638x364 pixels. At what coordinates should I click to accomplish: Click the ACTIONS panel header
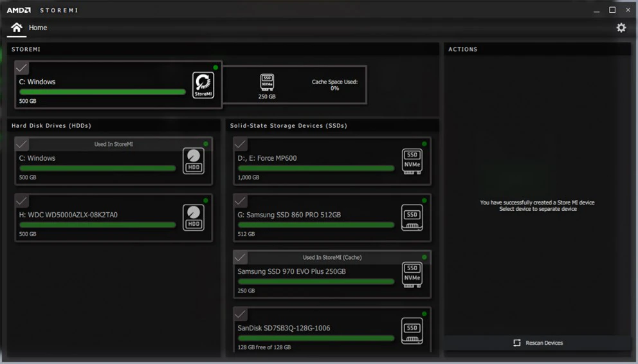tap(462, 50)
